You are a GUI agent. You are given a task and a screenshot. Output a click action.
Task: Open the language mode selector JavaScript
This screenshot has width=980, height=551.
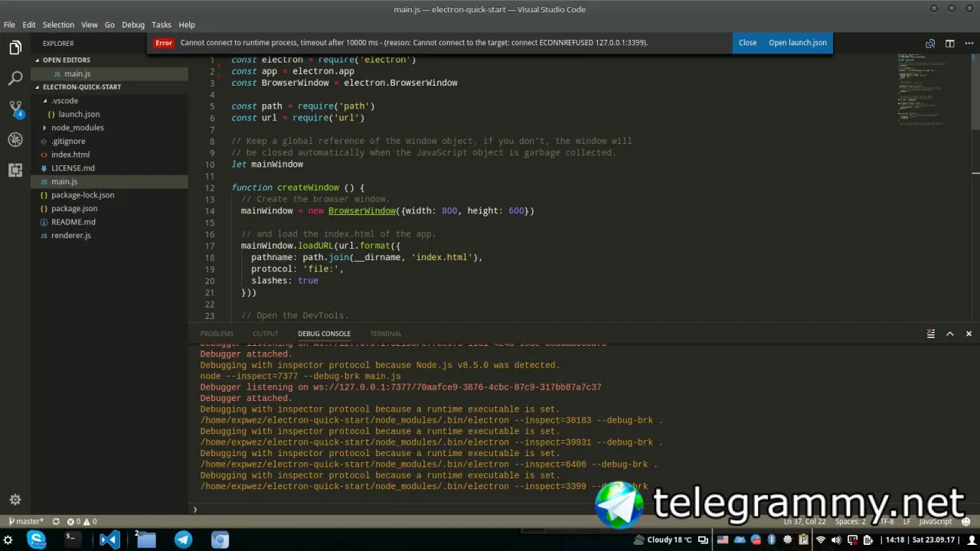click(x=936, y=522)
